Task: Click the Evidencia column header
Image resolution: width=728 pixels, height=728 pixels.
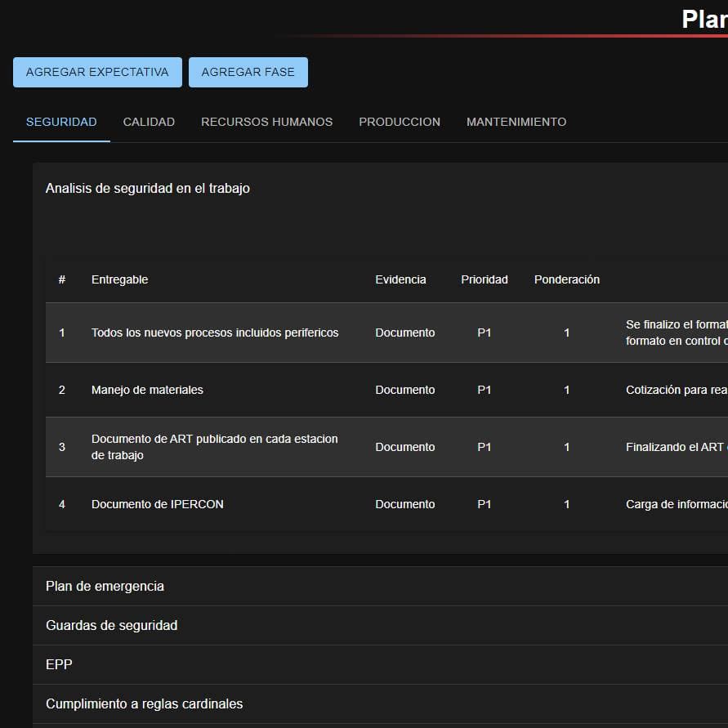Action: [400, 279]
